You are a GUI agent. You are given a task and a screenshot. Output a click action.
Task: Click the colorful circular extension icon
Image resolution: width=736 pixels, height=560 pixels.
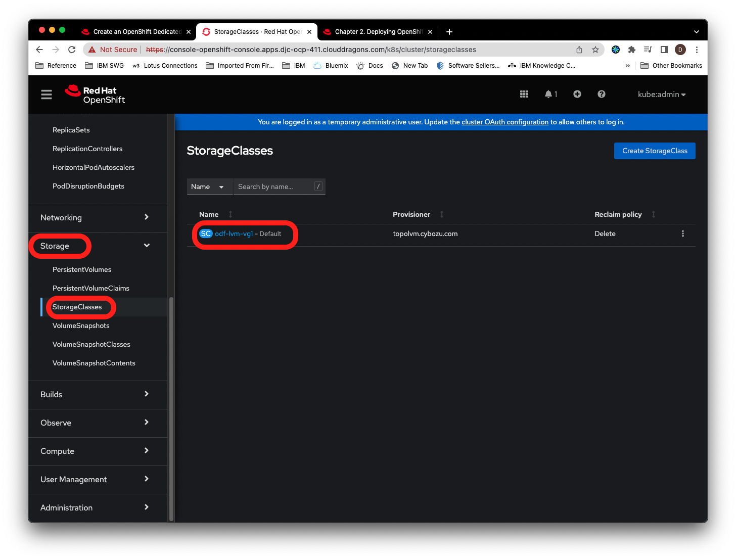pyautogui.click(x=616, y=50)
